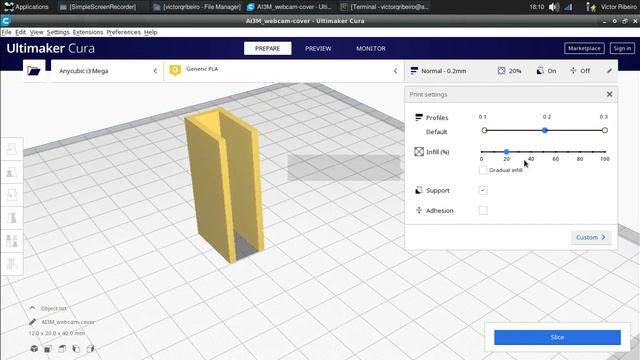Open the File menu
Image resolution: width=640 pixels, height=360 pixels.
pyautogui.click(x=7, y=32)
